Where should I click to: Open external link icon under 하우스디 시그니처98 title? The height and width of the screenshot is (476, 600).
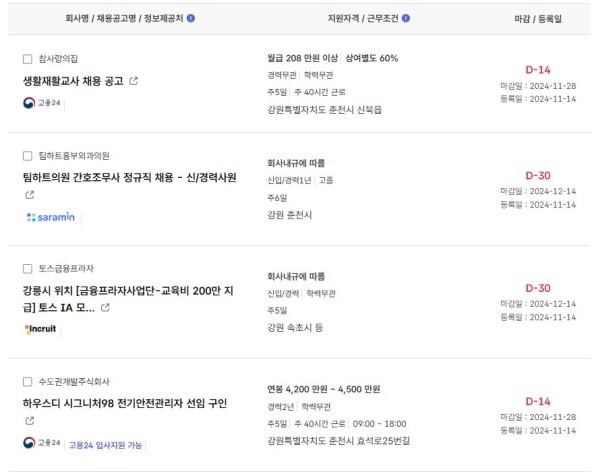click(30, 421)
